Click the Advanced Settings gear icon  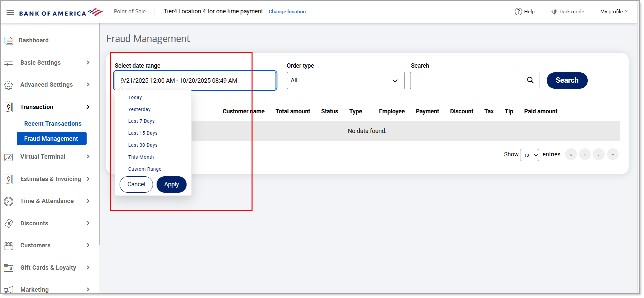coord(9,85)
